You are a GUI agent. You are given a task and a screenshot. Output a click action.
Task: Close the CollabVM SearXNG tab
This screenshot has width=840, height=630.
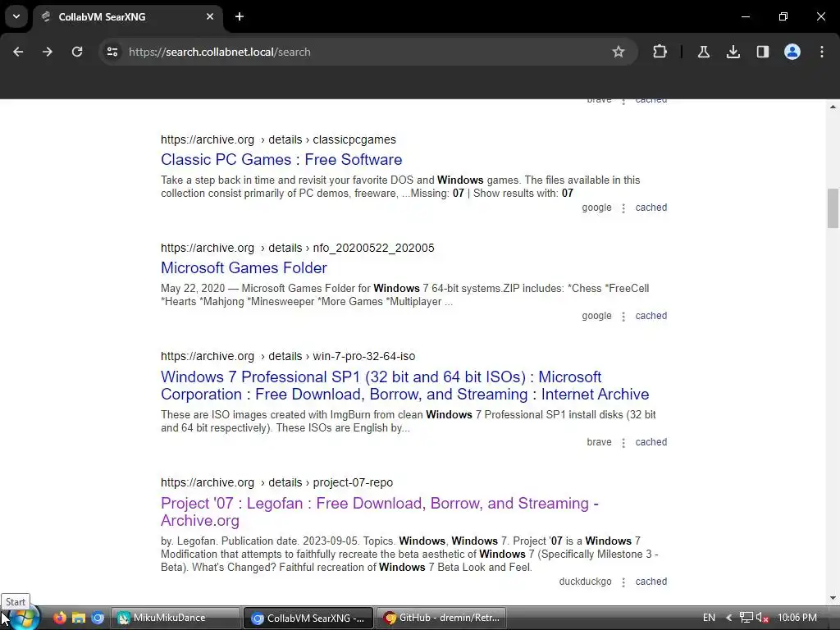click(x=210, y=16)
